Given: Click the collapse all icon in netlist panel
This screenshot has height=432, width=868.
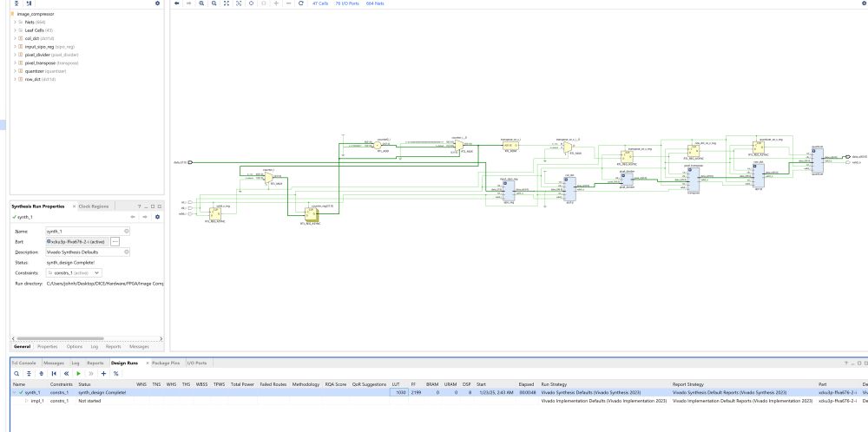Looking at the screenshot, I should (x=16, y=3).
